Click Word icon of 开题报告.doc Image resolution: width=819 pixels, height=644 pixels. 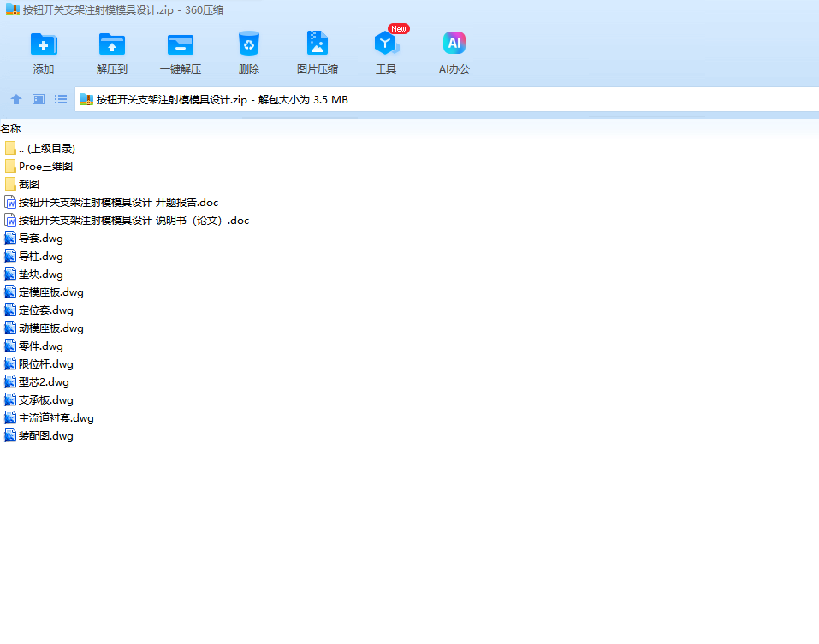(x=10, y=203)
